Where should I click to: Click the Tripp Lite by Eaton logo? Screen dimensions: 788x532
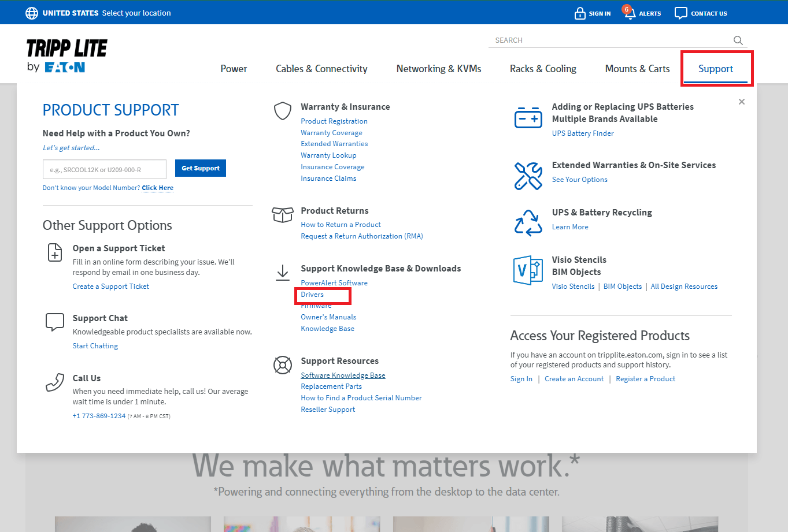point(66,56)
